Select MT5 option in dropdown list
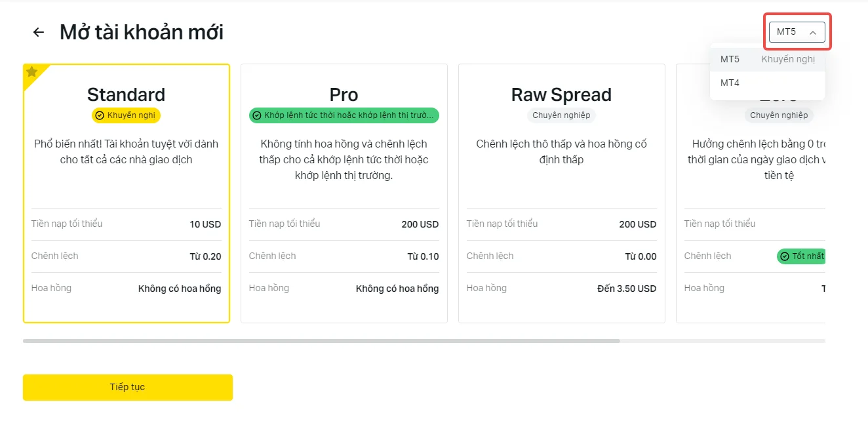868x421 pixels. tap(767, 59)
